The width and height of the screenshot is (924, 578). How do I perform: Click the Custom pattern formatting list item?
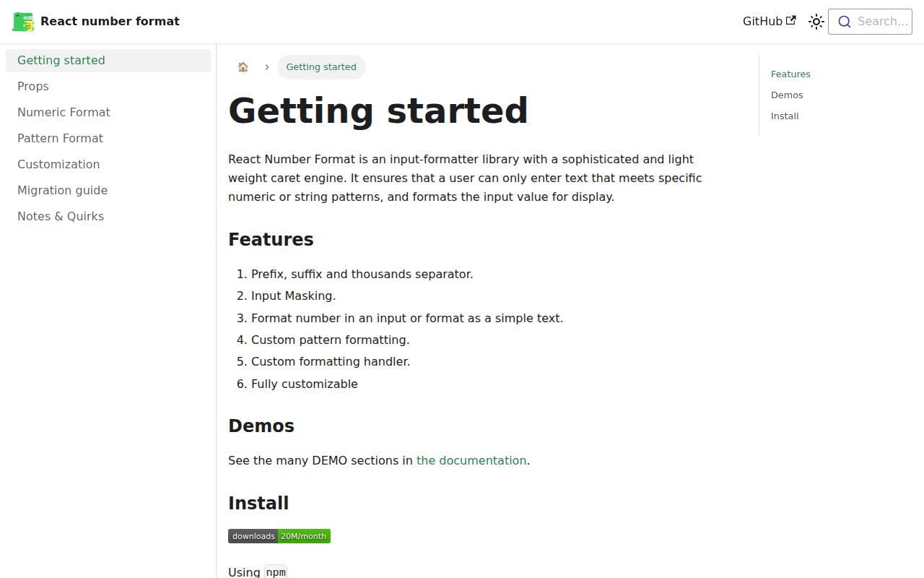330,340
